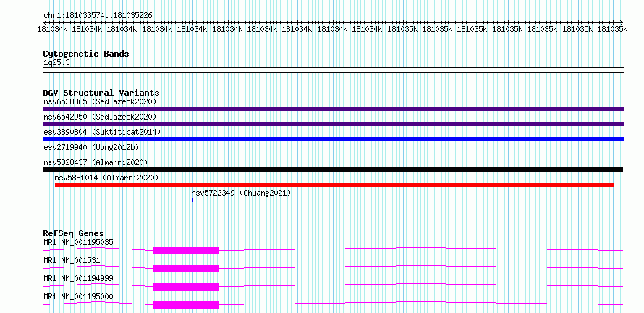Select the red nsv5881014 variant bar

[334, 185]
